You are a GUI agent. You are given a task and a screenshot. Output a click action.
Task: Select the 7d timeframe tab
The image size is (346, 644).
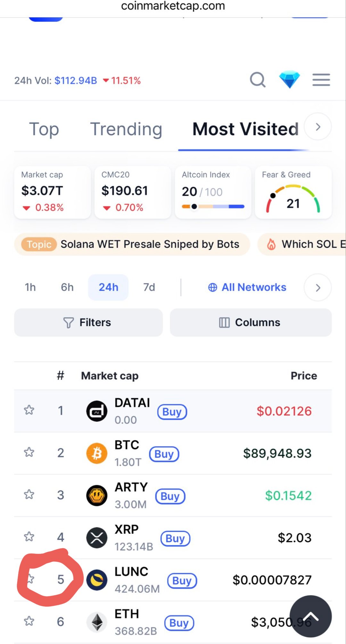(x=149, y=287)
